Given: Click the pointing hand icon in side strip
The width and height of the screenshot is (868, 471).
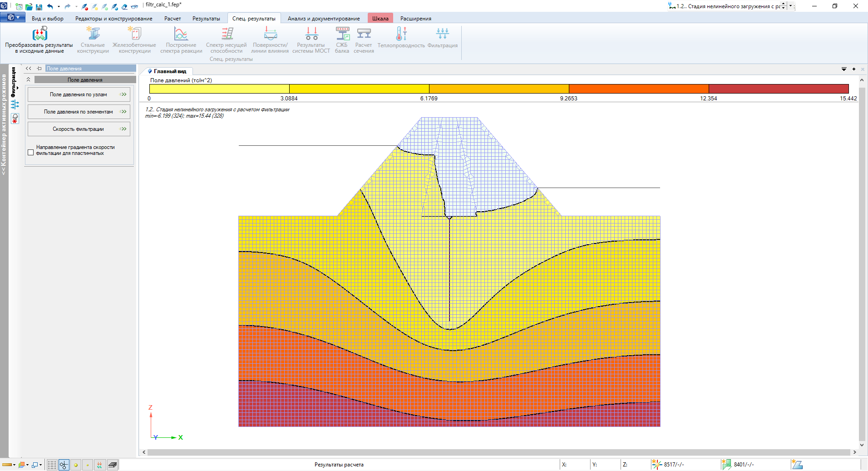Looking at the screenshot, I should click(x=15, y=119).
